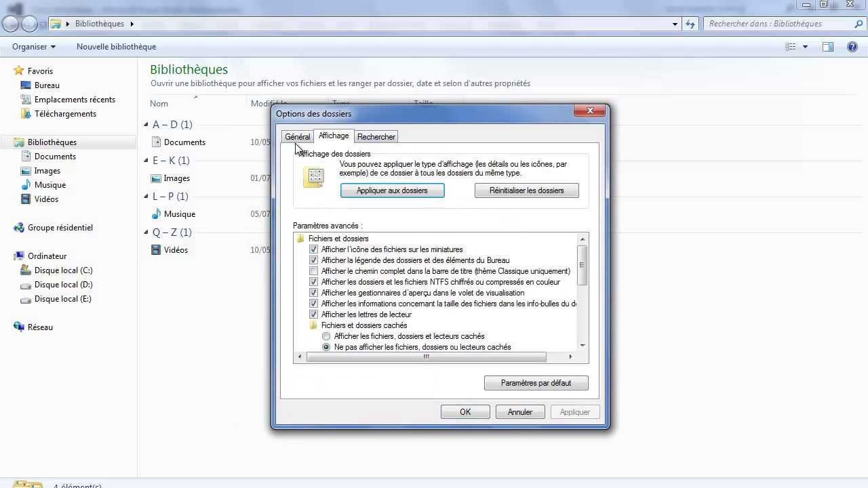The width and height of the screenshot is (868, 488).
Task: Collapse the L – P group
Action: pyautogui.click(x=146, y=197)
